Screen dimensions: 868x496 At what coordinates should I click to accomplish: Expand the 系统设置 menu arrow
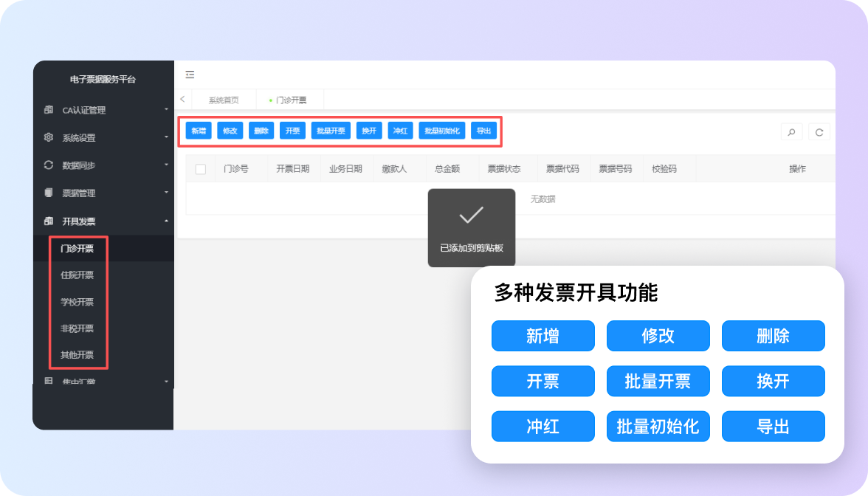[166, 137]
